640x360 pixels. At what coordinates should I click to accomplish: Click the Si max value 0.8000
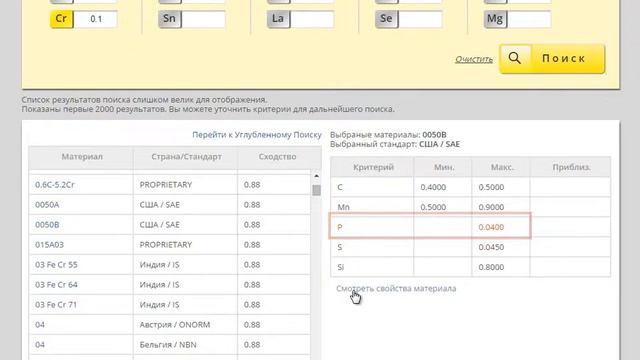click(491, 267)
